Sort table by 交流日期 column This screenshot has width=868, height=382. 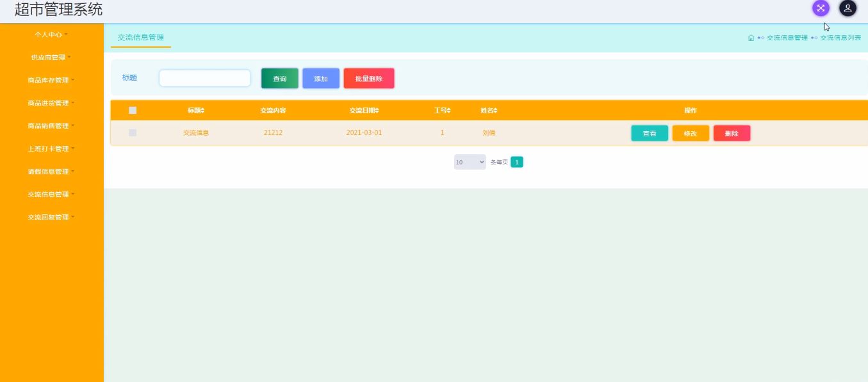click(364, 111)
